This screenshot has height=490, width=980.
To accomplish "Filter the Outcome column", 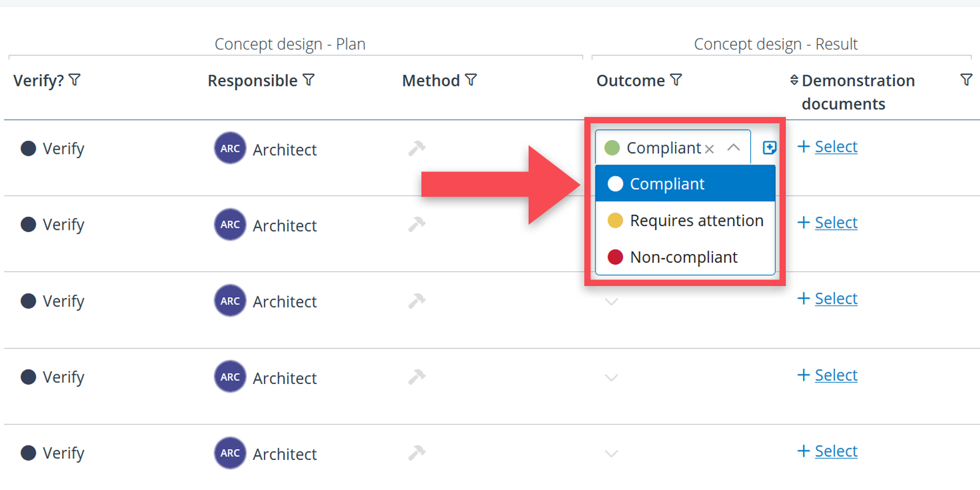I will [676, 80].
